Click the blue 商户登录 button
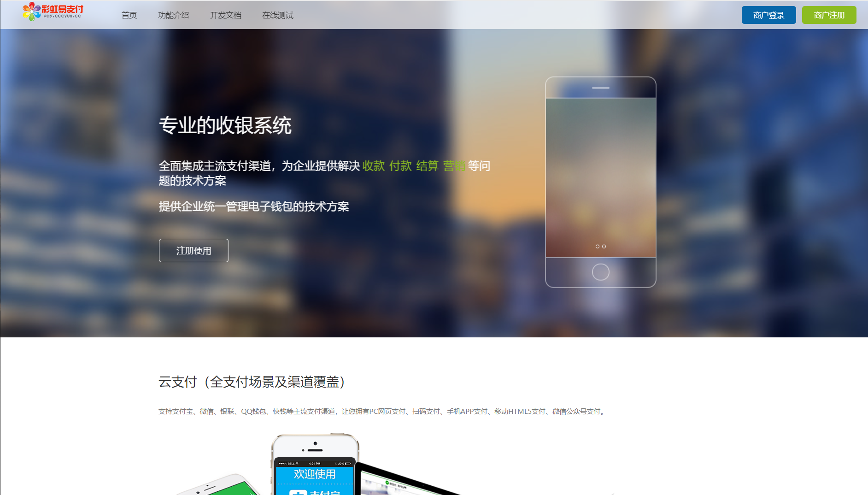The width and height of the screenshot is (868, 495). [x=768, y=15]
